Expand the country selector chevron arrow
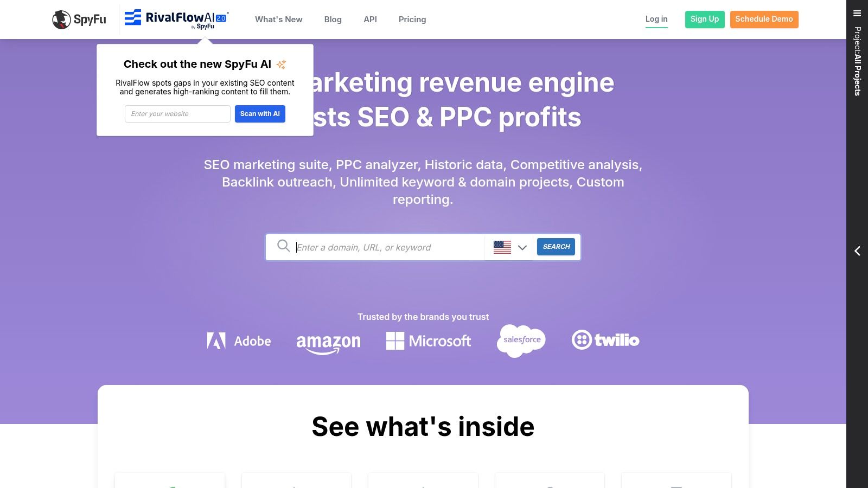 [522, 248]
